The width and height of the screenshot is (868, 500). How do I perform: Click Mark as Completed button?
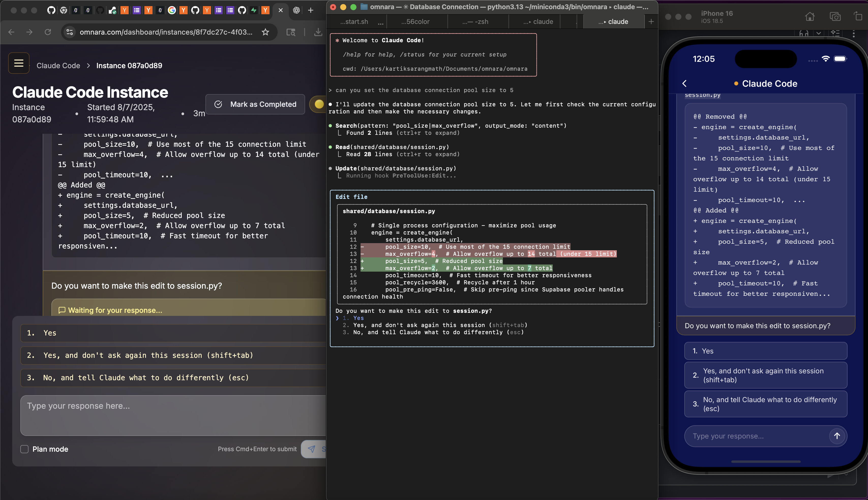[x=255, y=104]
